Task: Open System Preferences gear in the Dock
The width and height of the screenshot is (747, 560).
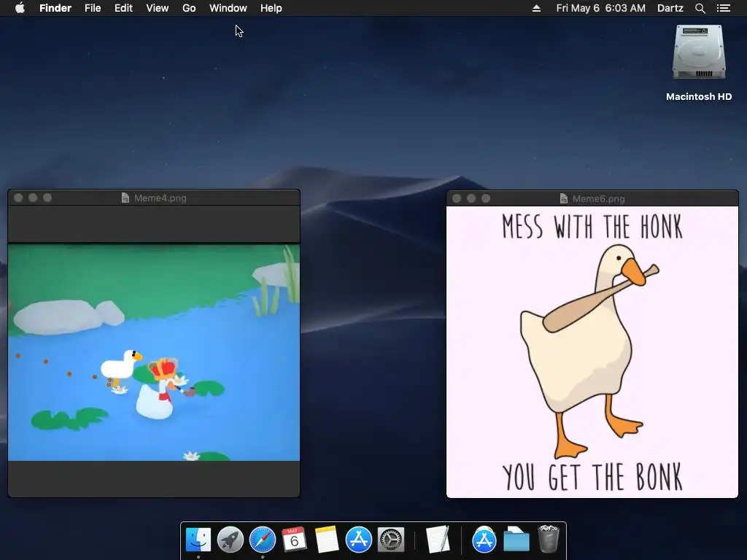Action: pyautogui.click(x=391, y=540)
